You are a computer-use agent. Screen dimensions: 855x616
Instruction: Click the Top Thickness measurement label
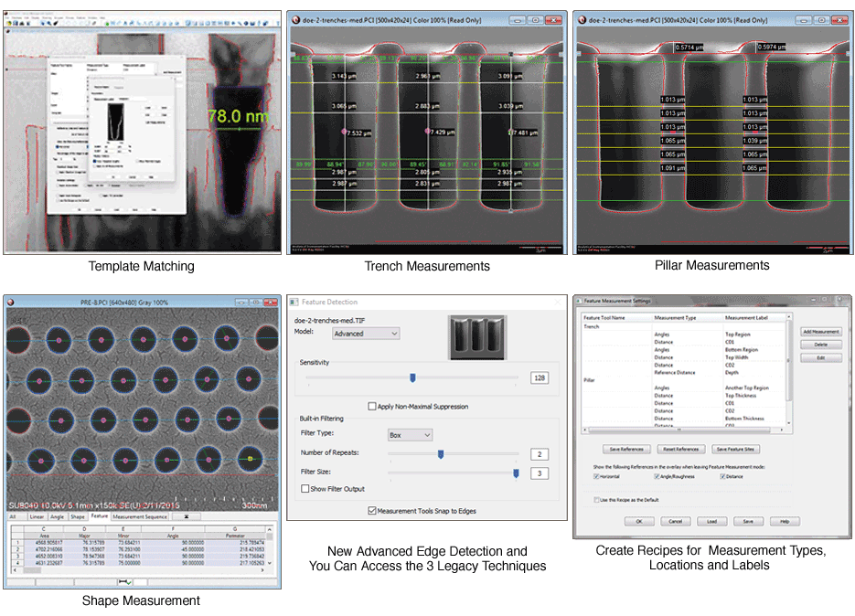[x=741, y=395]
